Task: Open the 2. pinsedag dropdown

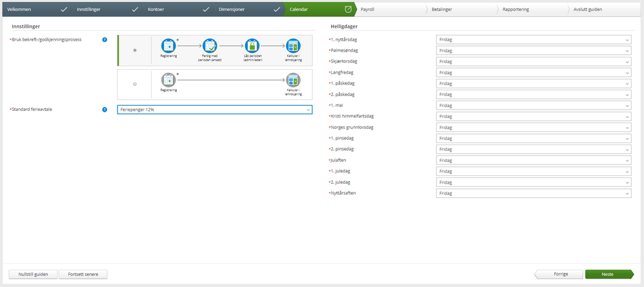Action: pyautogui.click(x=534, y=150)
